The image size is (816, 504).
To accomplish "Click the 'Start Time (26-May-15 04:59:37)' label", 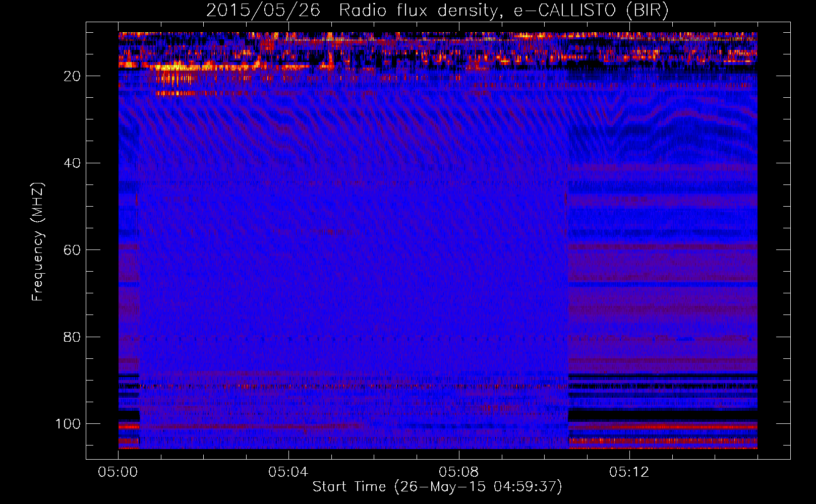I will [437, 487].
